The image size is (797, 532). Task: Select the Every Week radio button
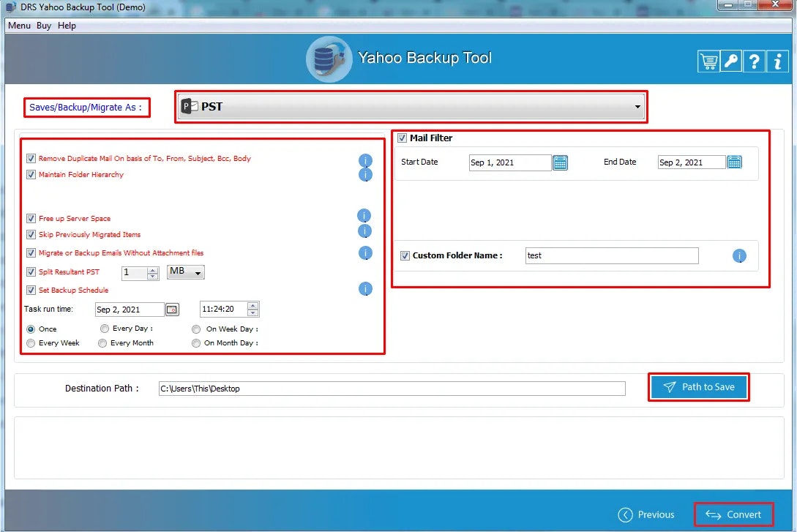coord(31,343)
